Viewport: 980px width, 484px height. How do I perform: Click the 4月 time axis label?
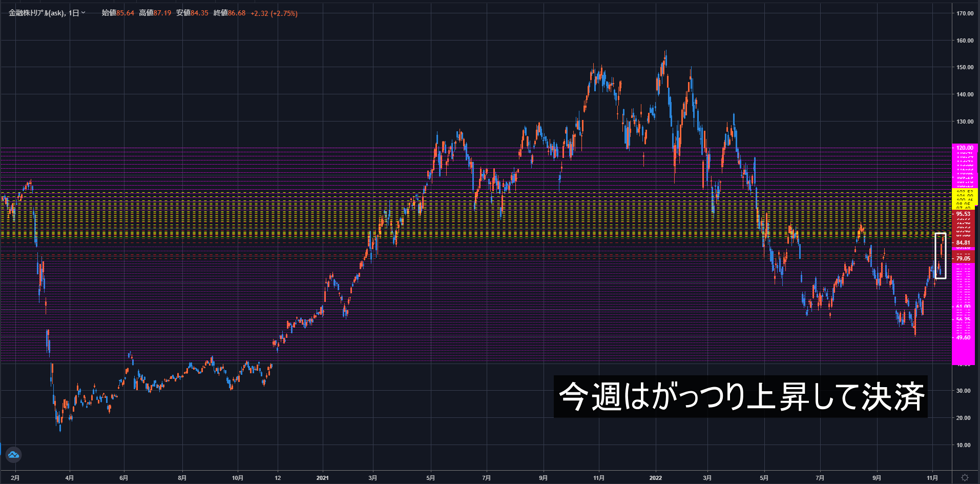70,478
